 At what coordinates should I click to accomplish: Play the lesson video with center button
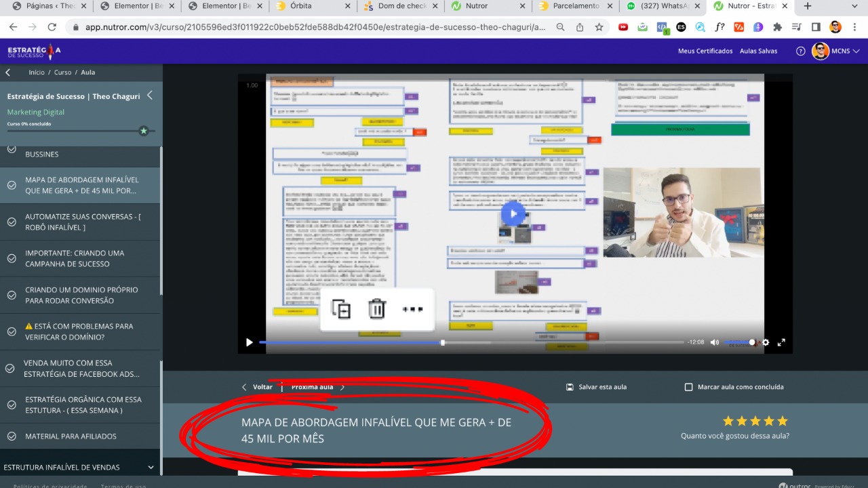pyautogui.click(x=513, y=214)
